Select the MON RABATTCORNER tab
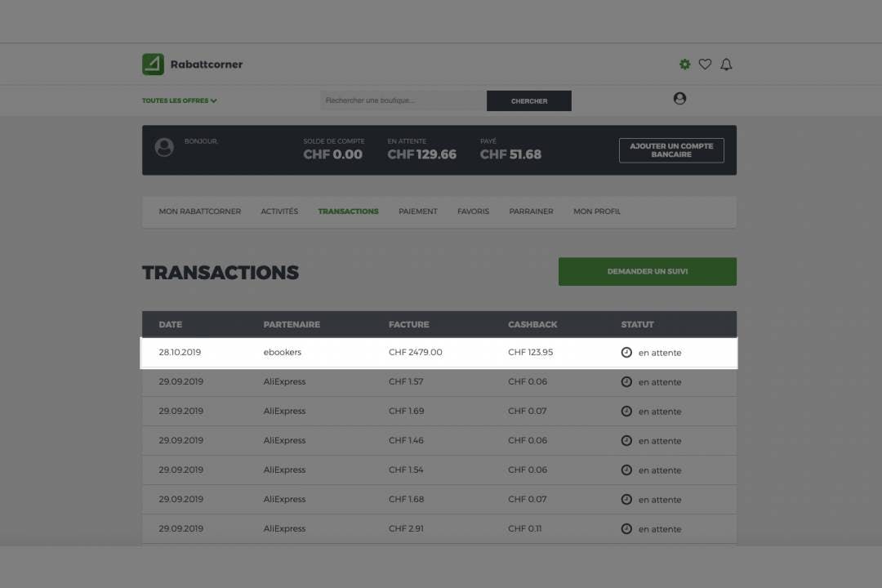This screenshot has height=588, width=882. click(200, 211)
